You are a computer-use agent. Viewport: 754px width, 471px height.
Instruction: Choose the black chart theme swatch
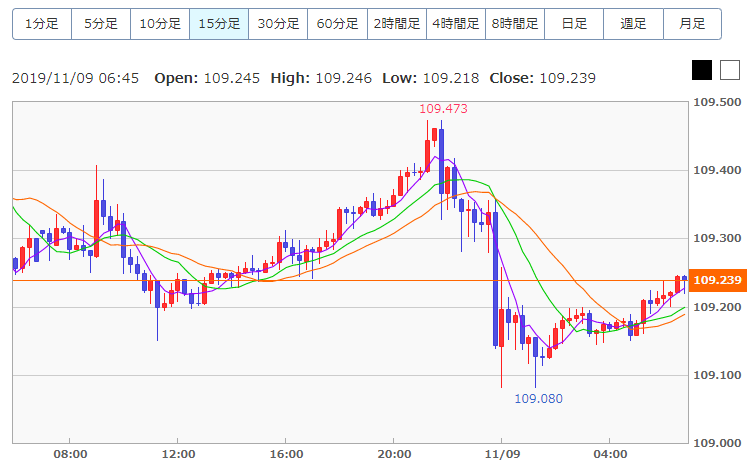(x=702, y=70)
